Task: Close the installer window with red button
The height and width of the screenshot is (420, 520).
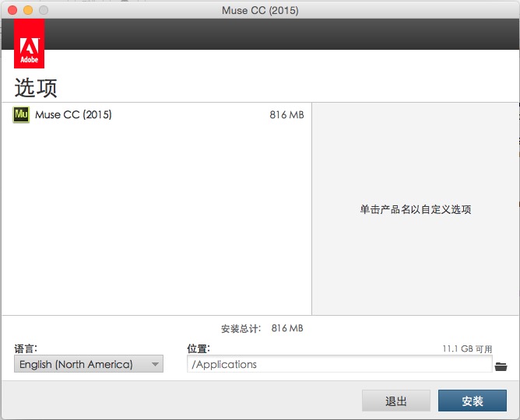Action: pos(12,10)
